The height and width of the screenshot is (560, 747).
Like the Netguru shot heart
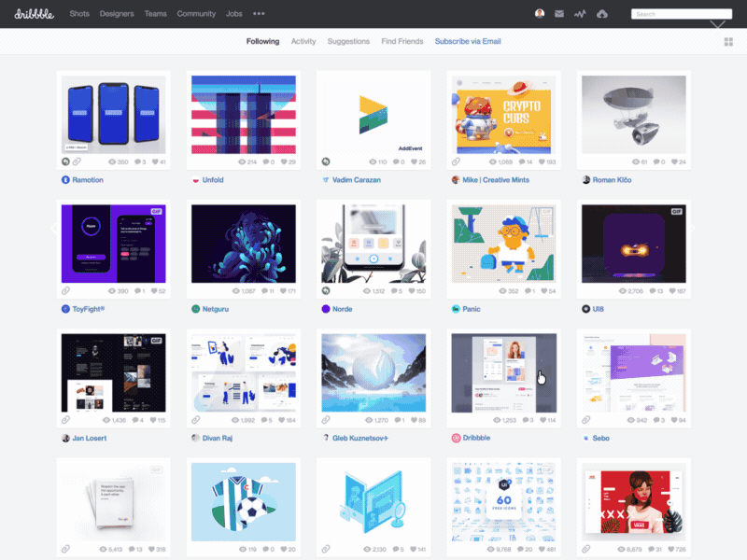coord(284,291)
